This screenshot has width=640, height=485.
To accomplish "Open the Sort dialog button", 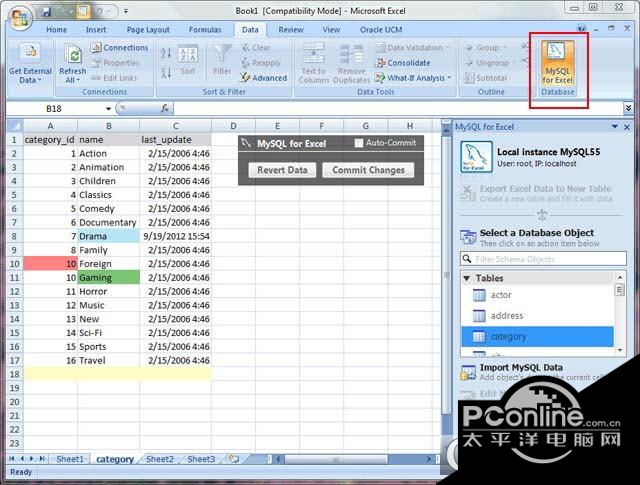I will coord(187,59).
